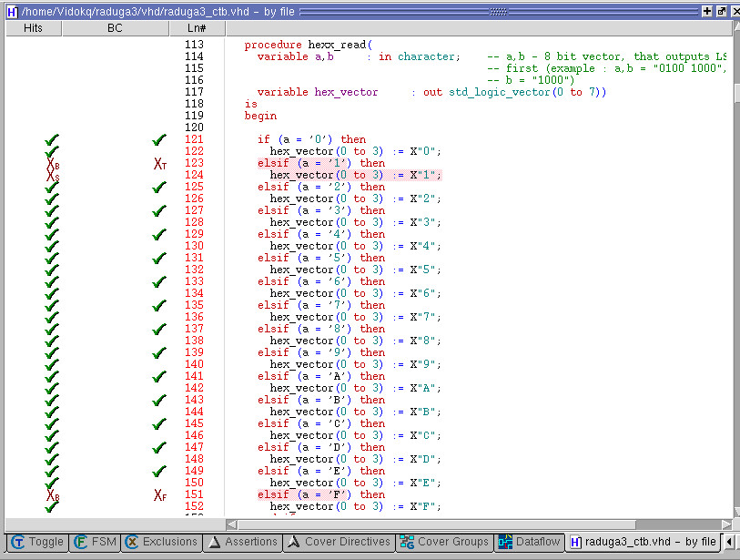The width and height of the screenshot is (740, 560).
Task: Click the BC checkmark on line 149
Action: pyautogui.click(x=159, y=471)
